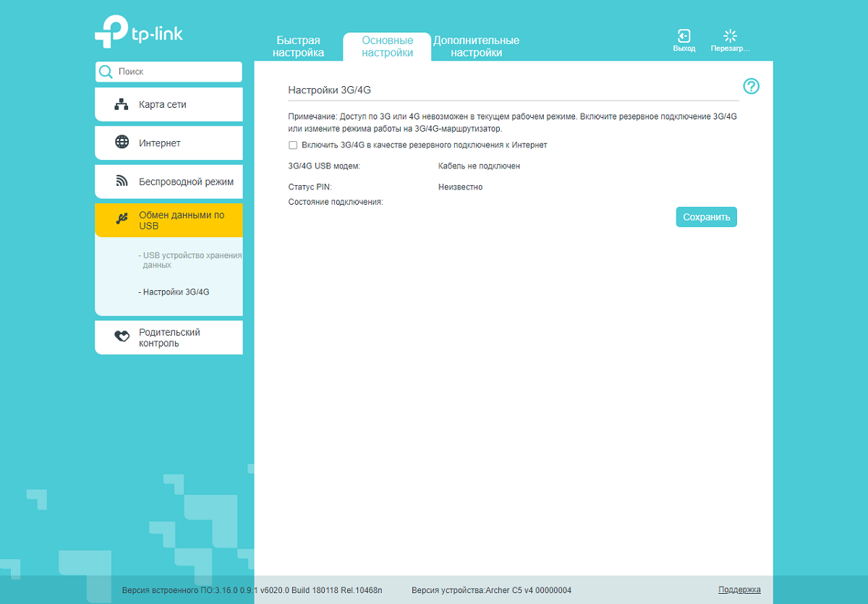868x604 pixels.
Task: Click firmware version text in footer
Action: [x=252, y=590]
